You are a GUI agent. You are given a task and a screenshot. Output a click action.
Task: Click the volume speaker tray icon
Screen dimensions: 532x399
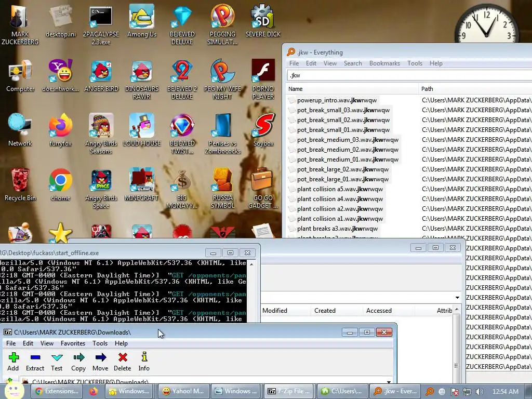coord(480,392)
